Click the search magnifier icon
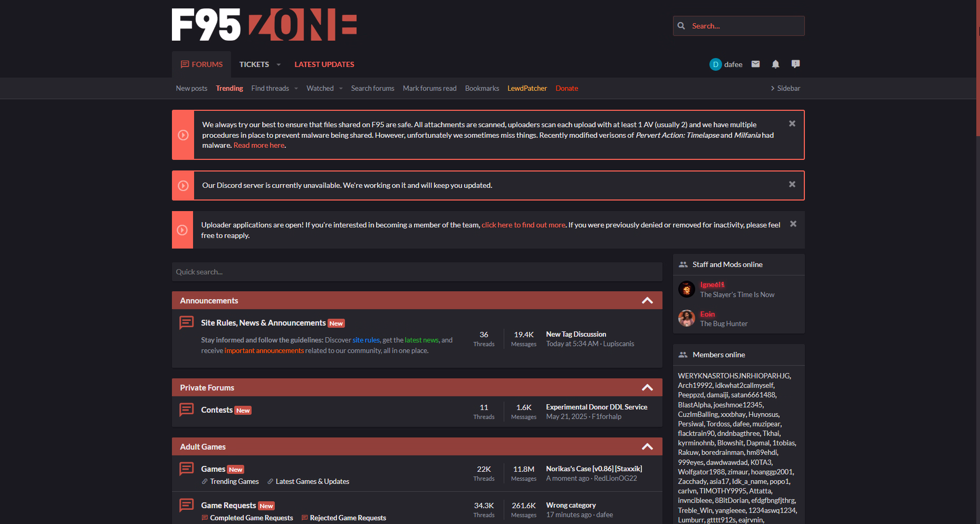The image size is (980, 524). tap(681, 26)
